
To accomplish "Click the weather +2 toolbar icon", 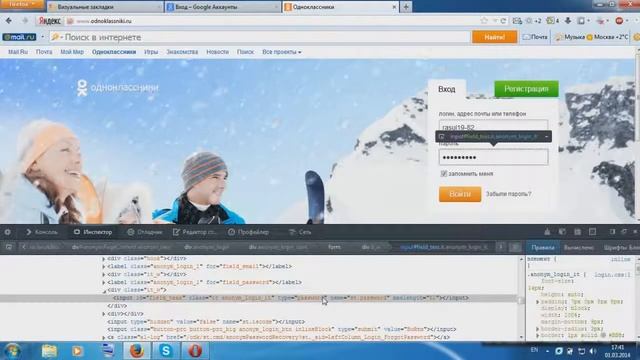I will tap(533, 20).
